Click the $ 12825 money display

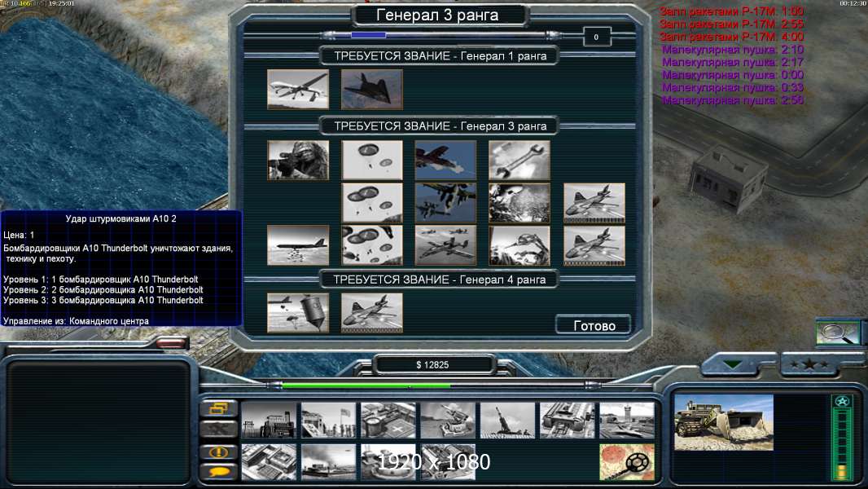432,364
